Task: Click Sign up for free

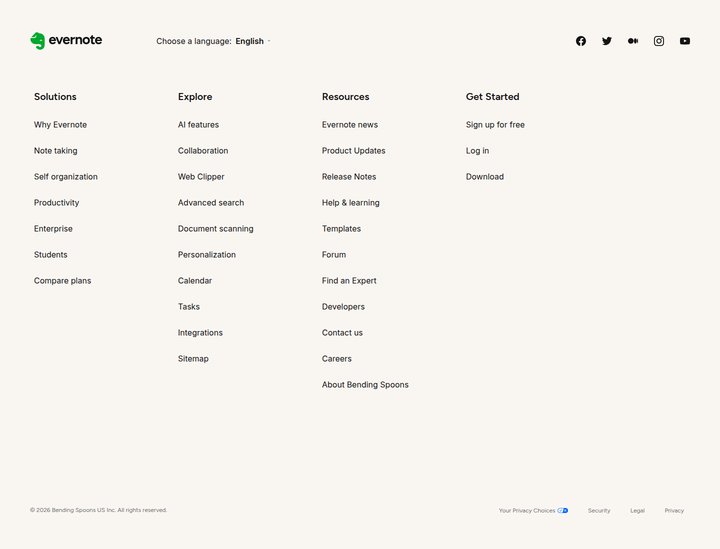Action: tap(495, 125)
